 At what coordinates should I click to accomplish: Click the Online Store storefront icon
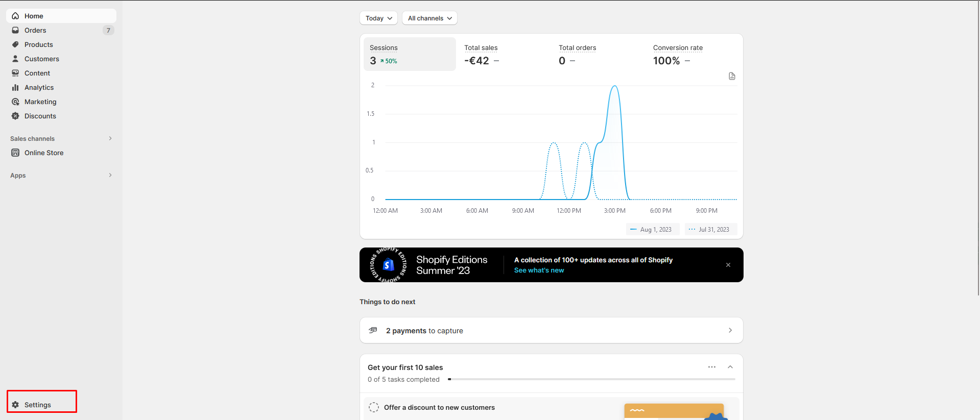click(x=15, y=153)
